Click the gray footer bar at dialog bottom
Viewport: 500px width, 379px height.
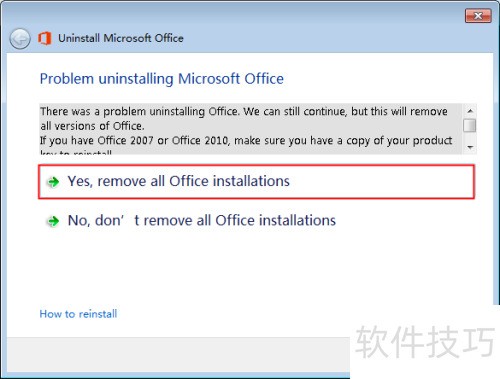[178, 355]
